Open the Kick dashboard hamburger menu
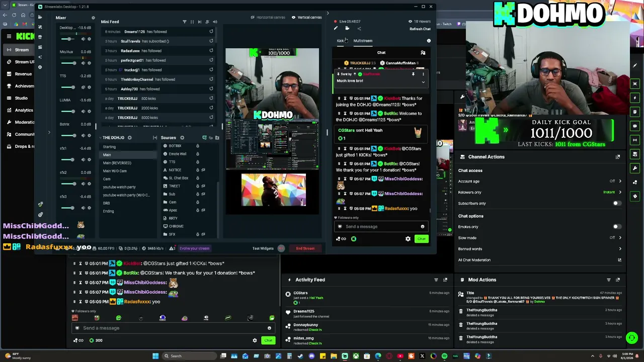Image resolution: width=644 pixels, height=362 pixels. [9, 36]
